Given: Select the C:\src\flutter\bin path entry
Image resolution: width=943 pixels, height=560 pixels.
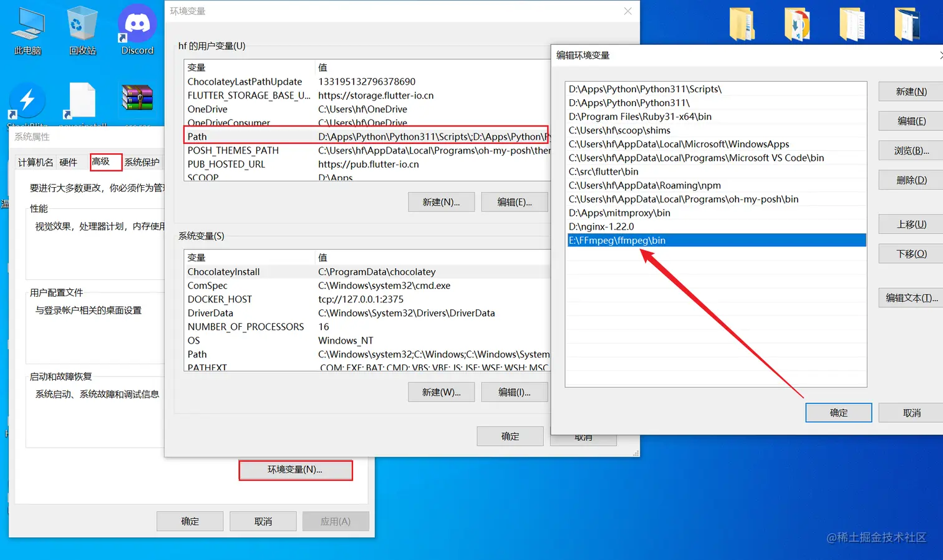Looking at the screenshot, I should [x=716, y=171].
